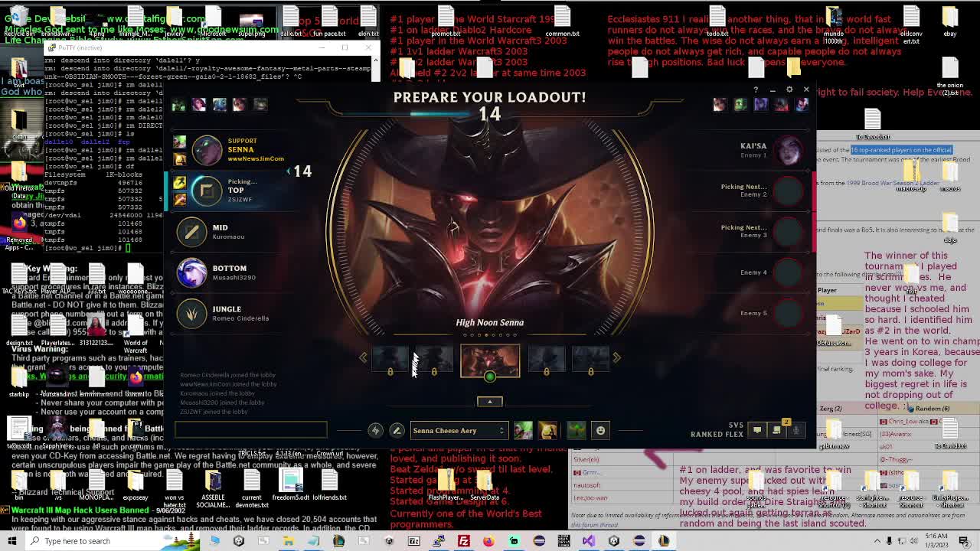The height and width of the screenshot is (551, 980).
Task: Open Visual Studio from the taskbar
Action: point(588,541)
